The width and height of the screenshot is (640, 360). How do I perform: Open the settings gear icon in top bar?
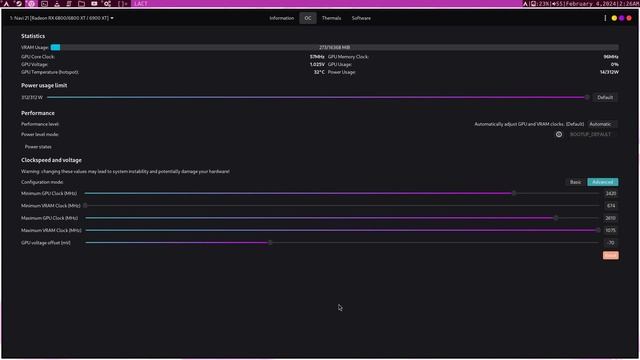click(x=107, y=4)
